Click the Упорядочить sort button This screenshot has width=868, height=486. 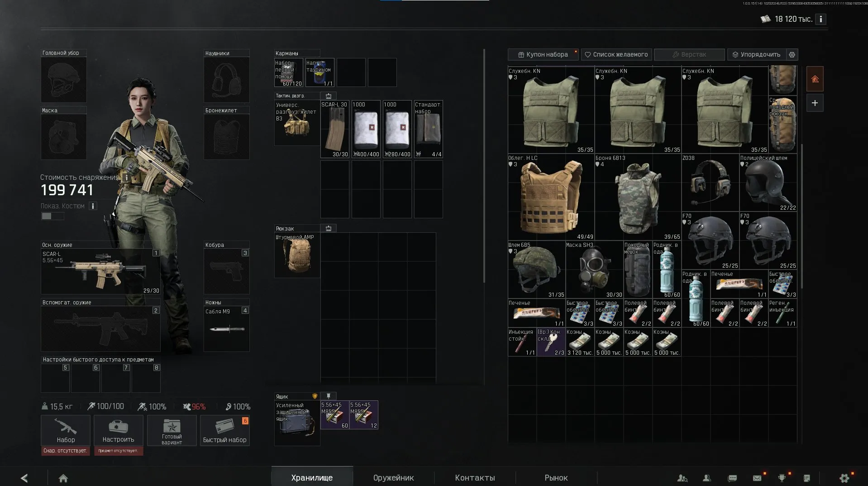pos(756,54)
